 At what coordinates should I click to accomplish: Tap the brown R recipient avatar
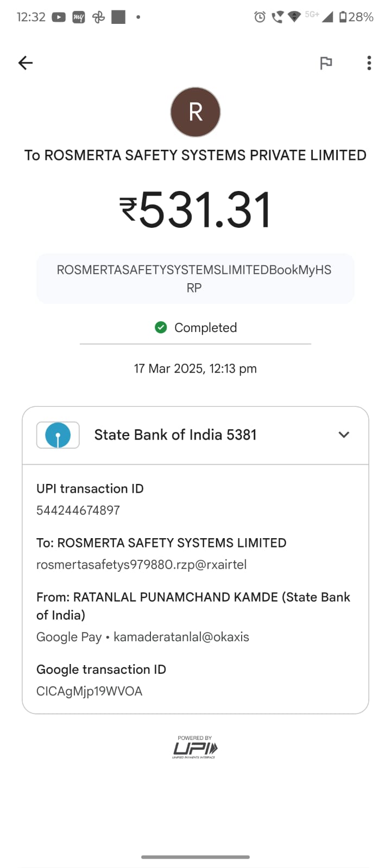(195, 112)
